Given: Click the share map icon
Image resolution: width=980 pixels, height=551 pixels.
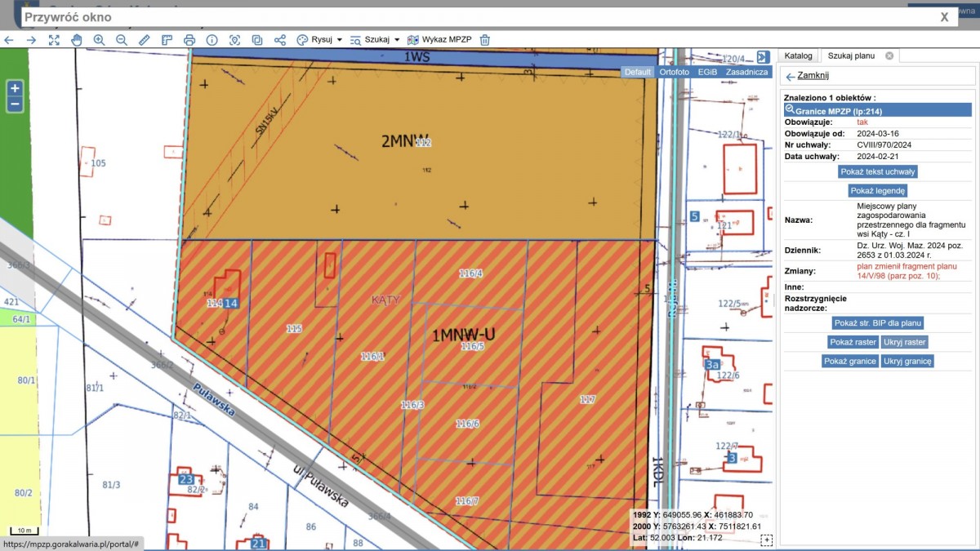Looking at the screenshot, I should pyautogui.click(x=280, y=40).
